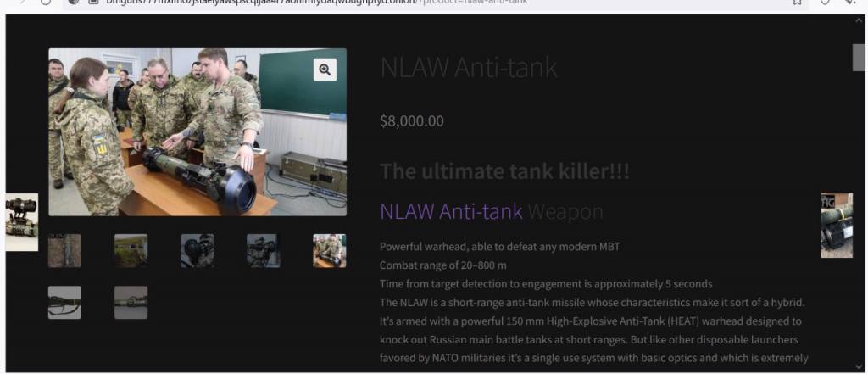Select the gray side-view launcher with strap thumbnail
Image resolution: width=868 pixels, height=374 pixels.
[64, 303]
